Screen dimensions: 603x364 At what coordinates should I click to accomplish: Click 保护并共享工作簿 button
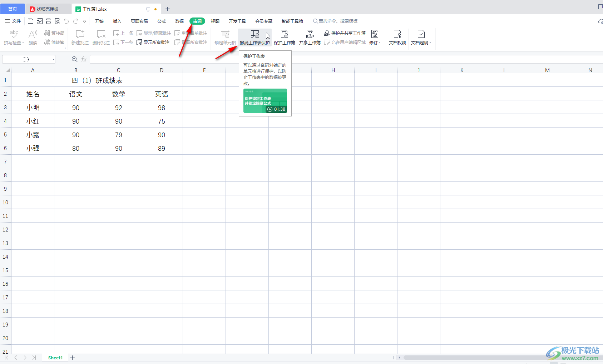(x=345, y=33)
